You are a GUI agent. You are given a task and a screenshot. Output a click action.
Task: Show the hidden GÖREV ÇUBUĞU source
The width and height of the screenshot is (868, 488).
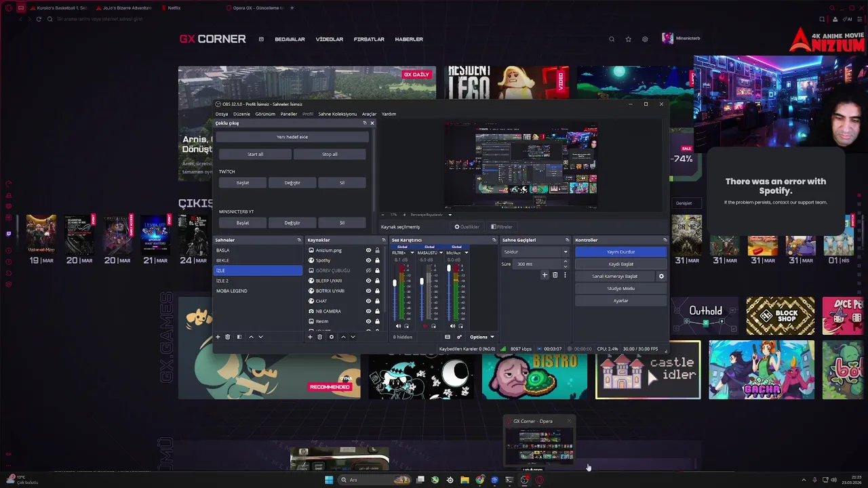click(x=368, y=270)
